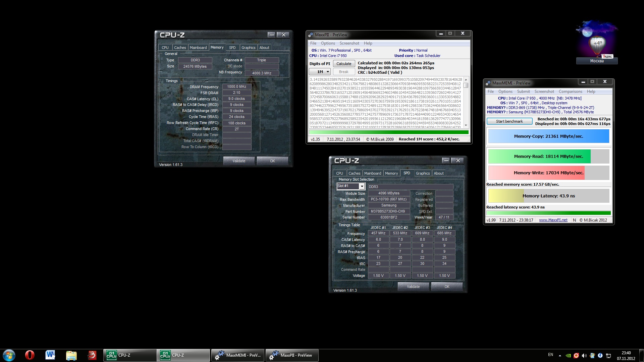Open the Slot #1 memory slot dropdown
This screenshot has height=362, width=644.
tap(362, 186)
